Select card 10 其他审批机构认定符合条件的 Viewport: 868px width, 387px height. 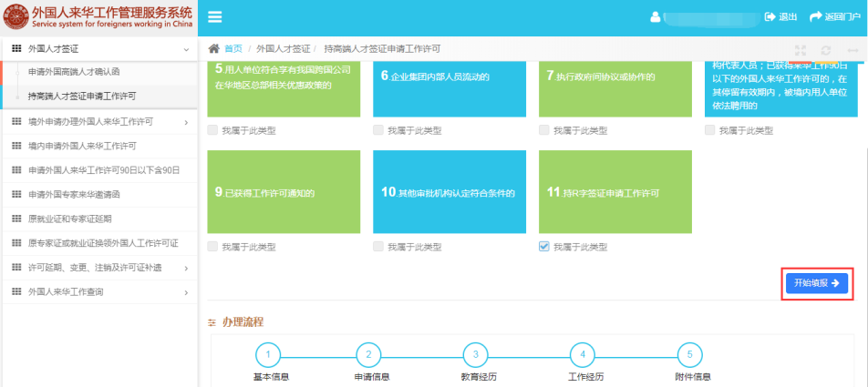(x=449, y=192)
